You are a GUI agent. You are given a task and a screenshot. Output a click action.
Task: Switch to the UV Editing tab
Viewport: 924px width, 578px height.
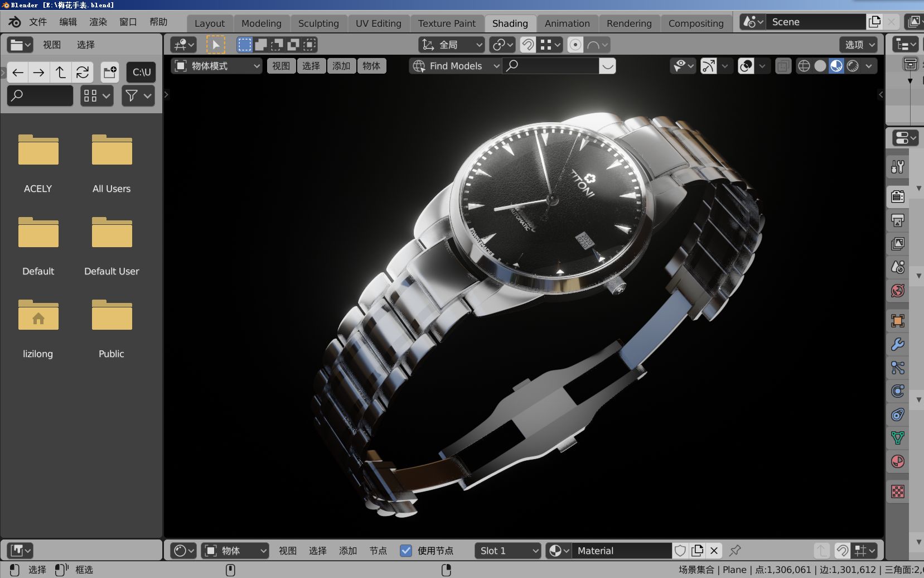point(379,23)
